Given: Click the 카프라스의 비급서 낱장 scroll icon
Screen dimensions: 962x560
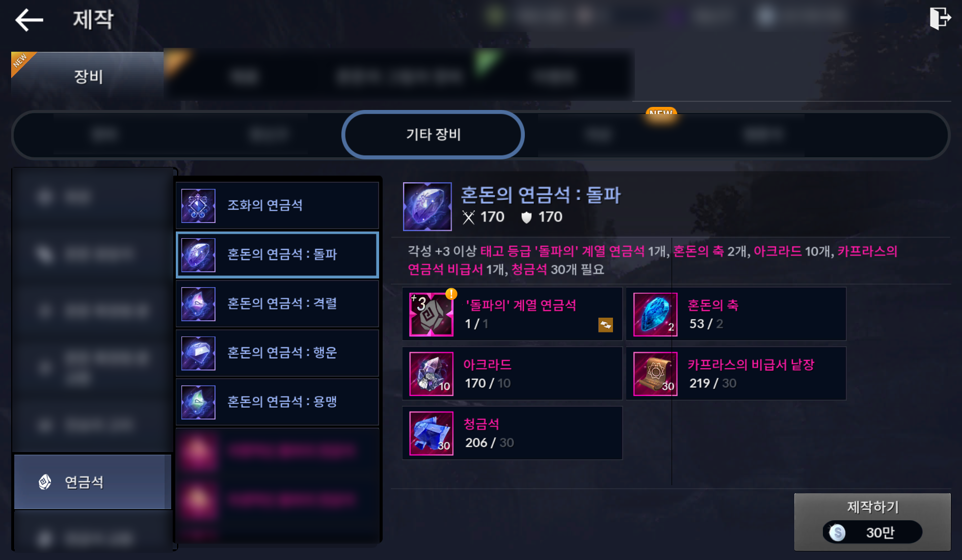Looking at the screenshot, I should coord(655,374).
